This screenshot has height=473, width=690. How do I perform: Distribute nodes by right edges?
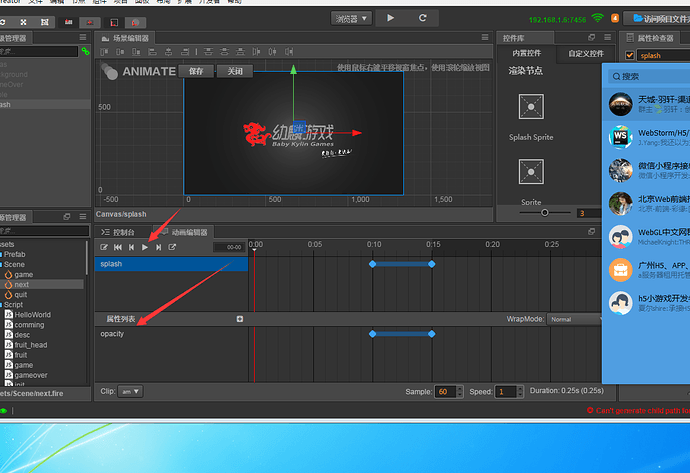289,52
